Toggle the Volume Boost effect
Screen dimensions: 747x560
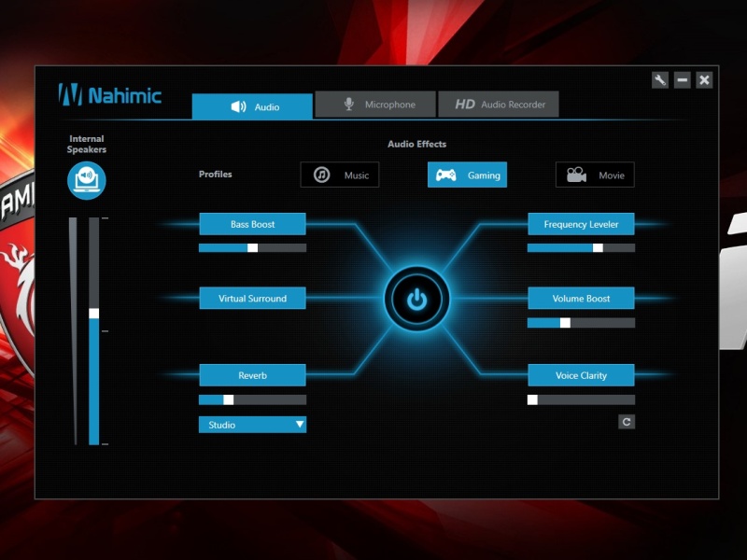(x=581, y=298)
